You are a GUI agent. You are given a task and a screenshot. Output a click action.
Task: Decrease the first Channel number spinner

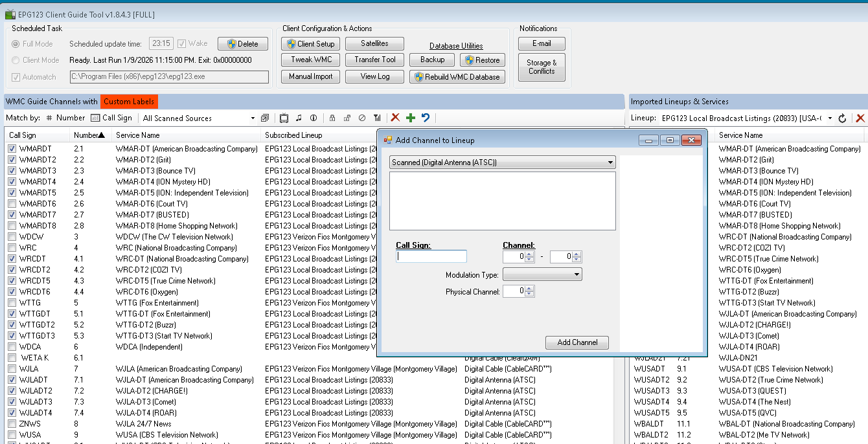(x=529, y=260)
